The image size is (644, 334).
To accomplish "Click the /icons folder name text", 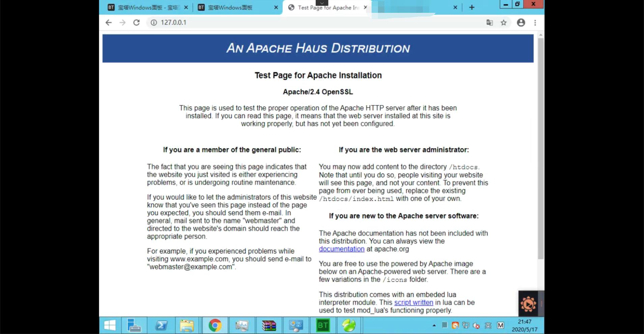I will pos(395,280).
